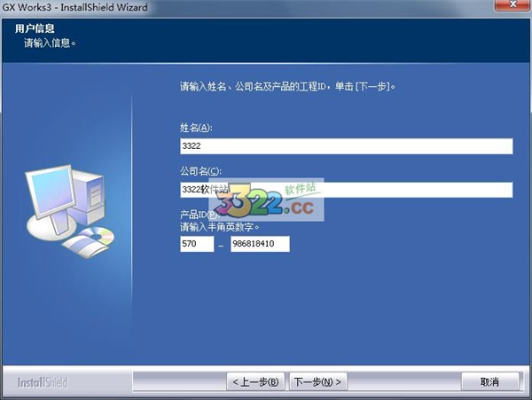Click the 下一步(N) next button

318,382
